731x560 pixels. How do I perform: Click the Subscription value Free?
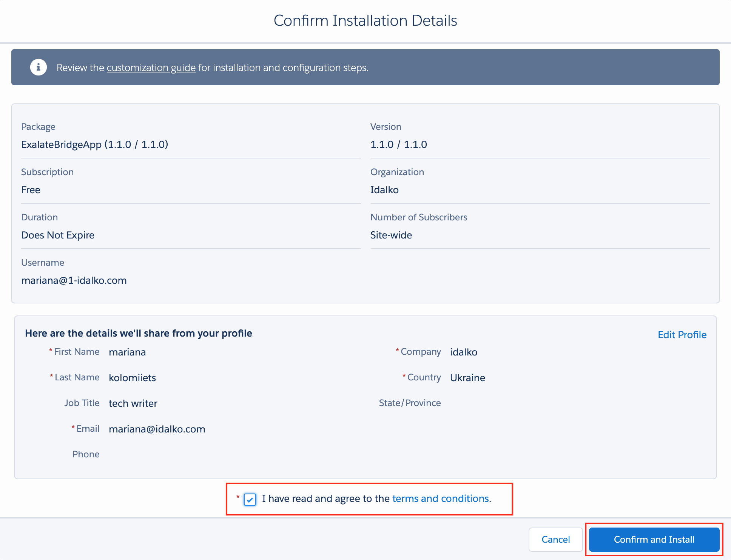tap(31, 190)
